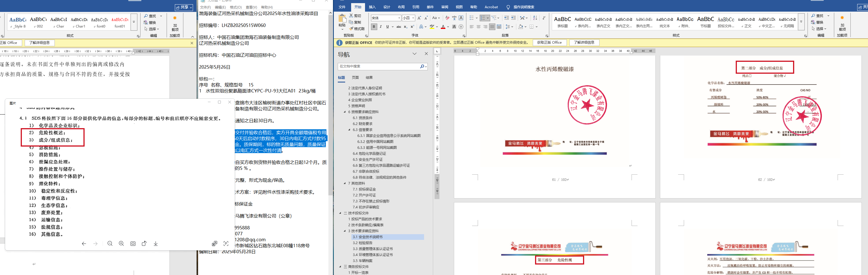The height and width of the screenshot is (275, 868).
Task: Click the '获取正版 Office' button in right Word window
Action: click(549, 43)
